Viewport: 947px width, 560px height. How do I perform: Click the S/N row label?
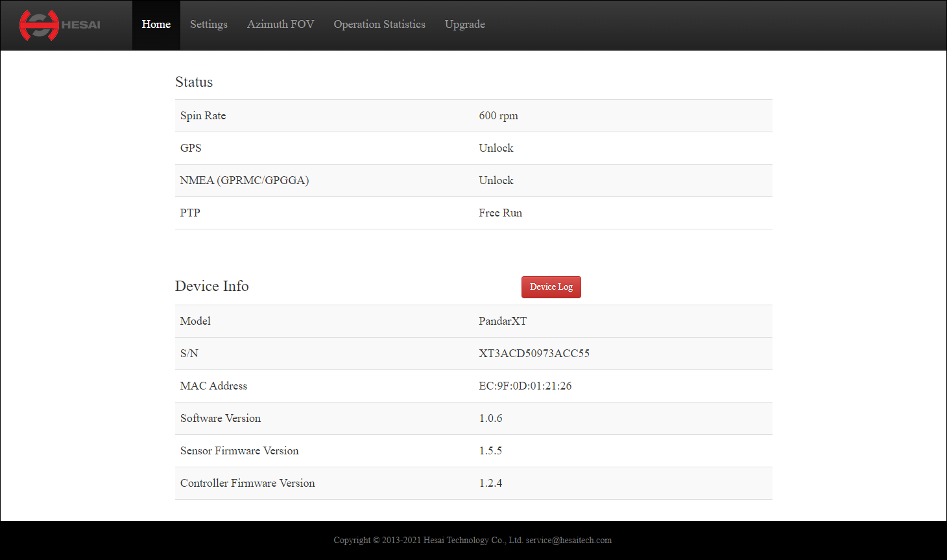pyautogui.click(x=189, y=354)
